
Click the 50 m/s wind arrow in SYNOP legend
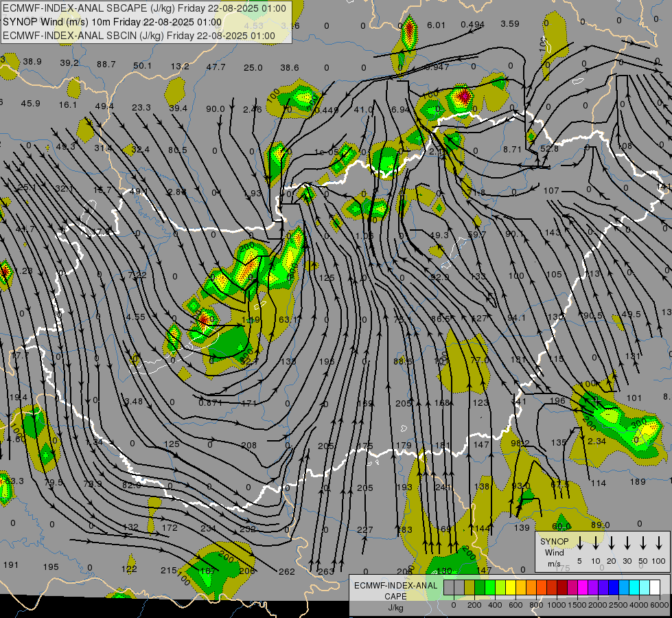coord(643,543)
